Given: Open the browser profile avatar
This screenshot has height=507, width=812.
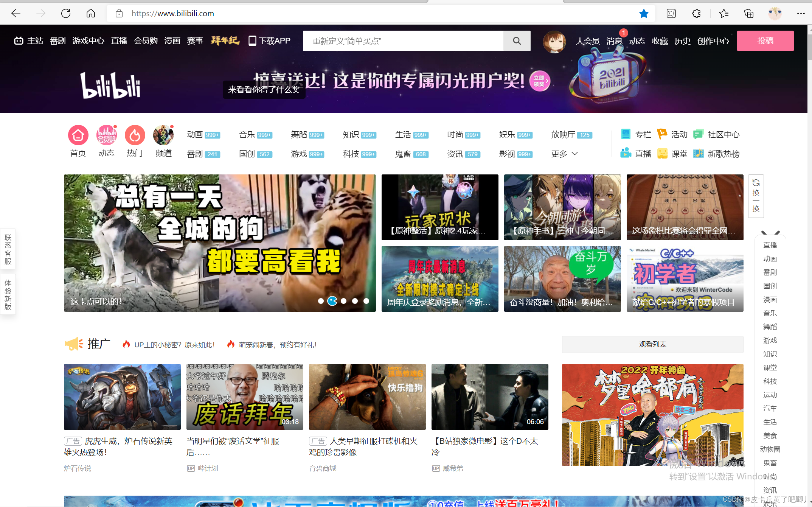Looking at the screenshot, I should pos(775,14).
